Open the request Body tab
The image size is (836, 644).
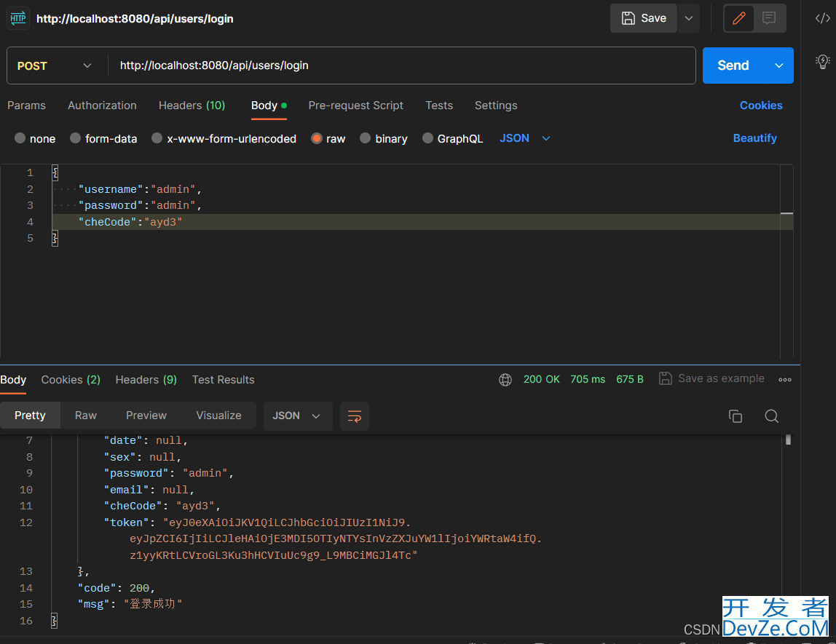click(269, 106)
